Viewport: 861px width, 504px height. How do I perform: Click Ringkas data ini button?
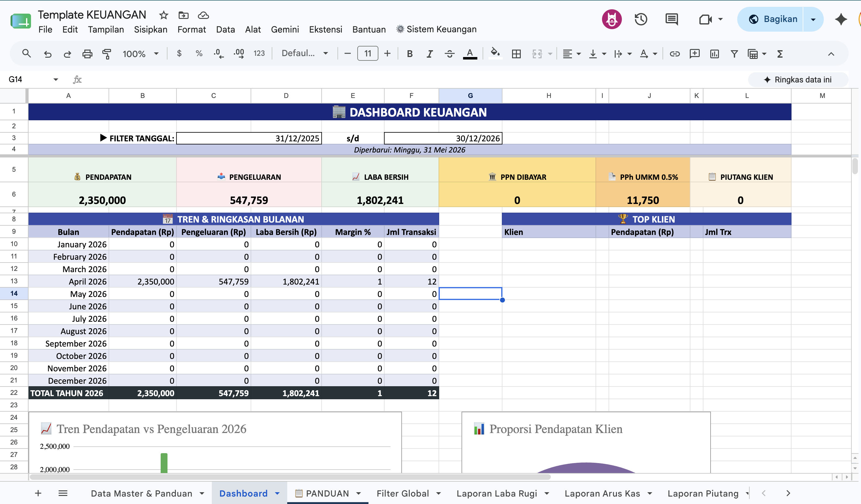pos(798,80)
